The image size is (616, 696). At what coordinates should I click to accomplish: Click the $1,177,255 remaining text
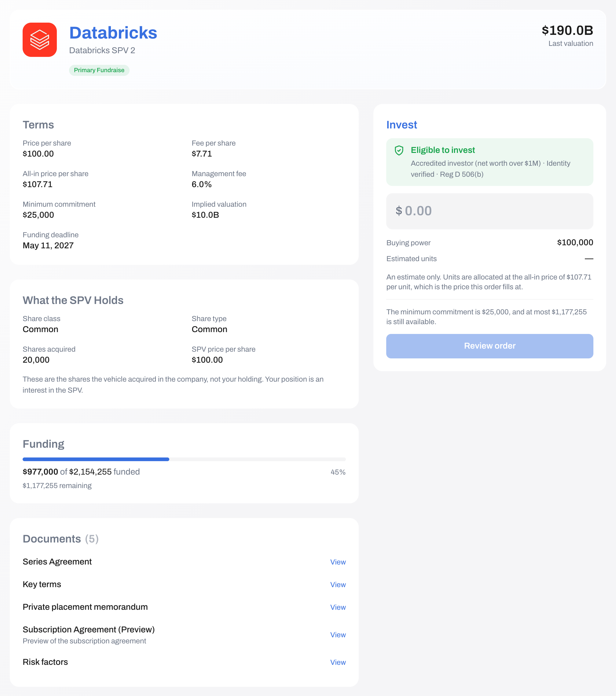[x=57, y=486]
